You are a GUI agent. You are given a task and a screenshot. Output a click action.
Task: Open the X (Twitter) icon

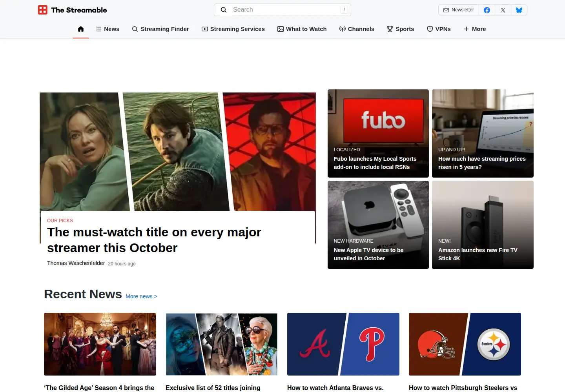[503, 10]
